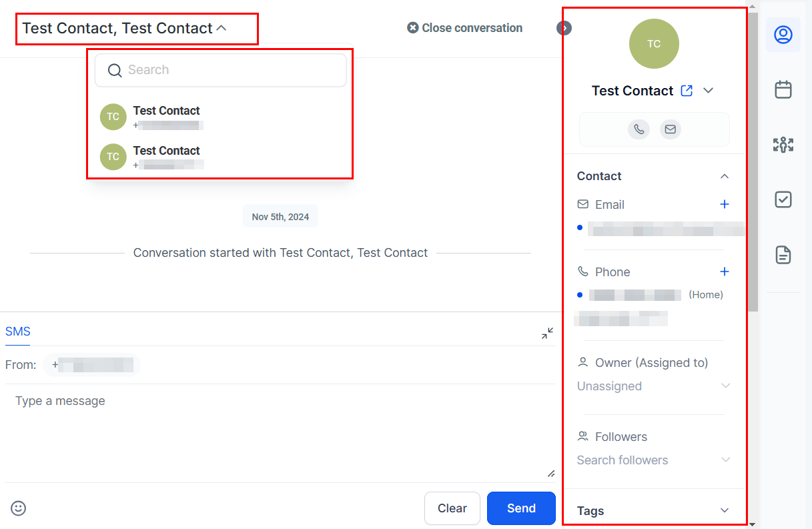Expand the Tags section
The height and width of the screenshot is (529, 812).
(725, 511)
